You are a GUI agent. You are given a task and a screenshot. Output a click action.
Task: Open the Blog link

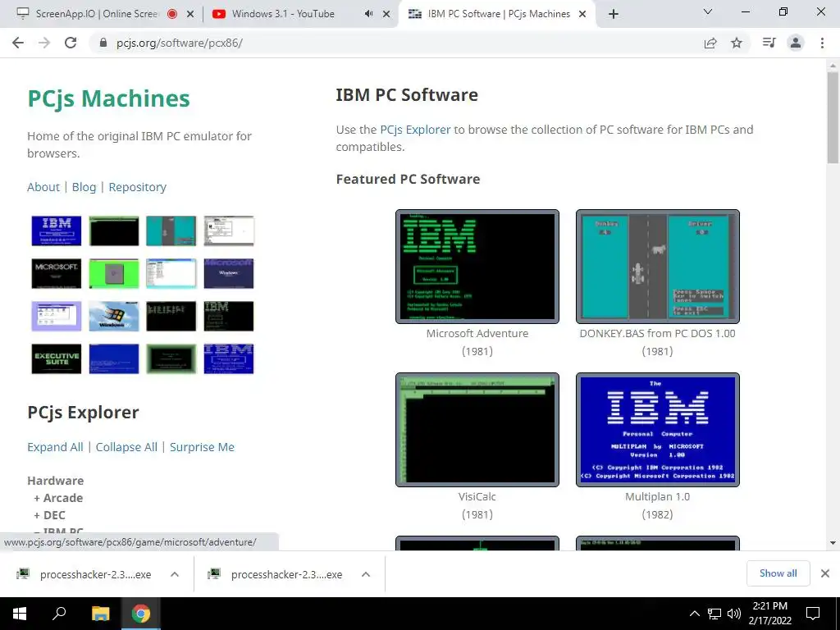point(84,187)
